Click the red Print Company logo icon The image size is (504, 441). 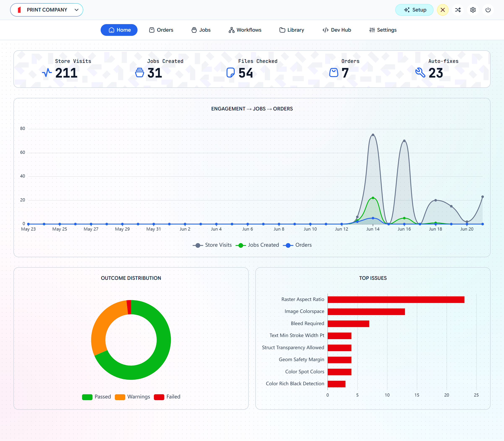pos(19,10)
